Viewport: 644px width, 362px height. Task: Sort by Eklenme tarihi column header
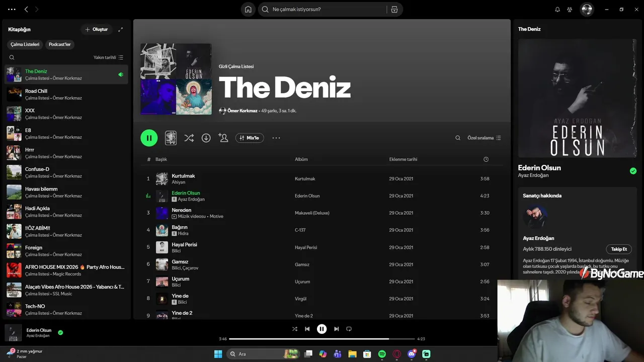point(403,159)
